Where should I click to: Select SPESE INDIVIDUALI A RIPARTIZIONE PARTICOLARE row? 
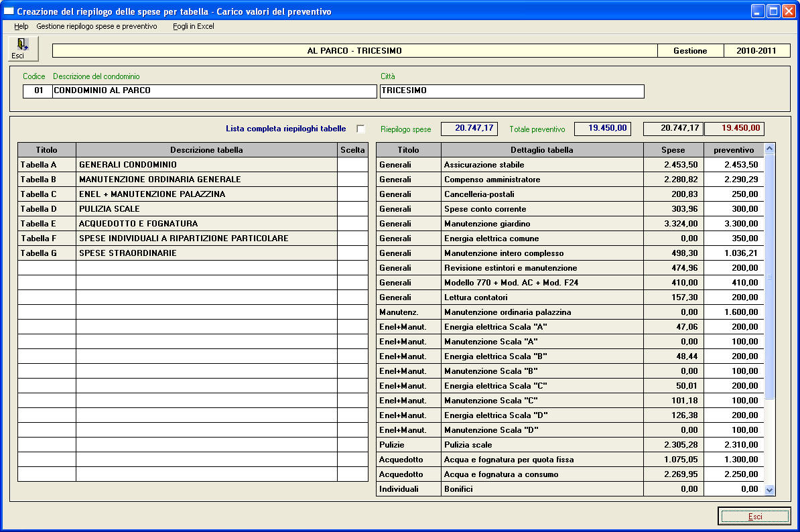(193, 239)
